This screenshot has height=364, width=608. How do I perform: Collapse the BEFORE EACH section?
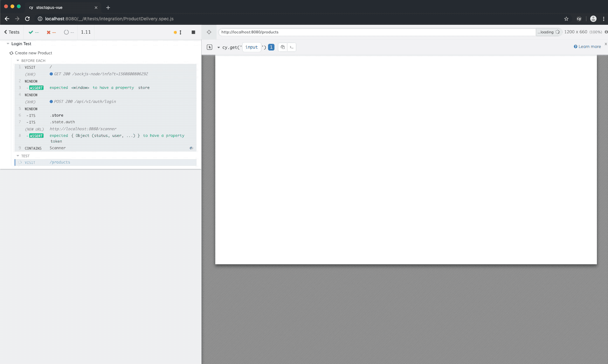click(18, 61)
